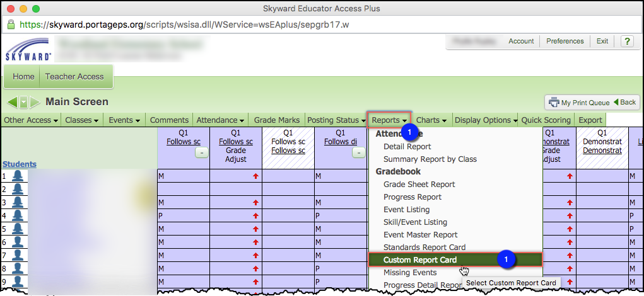Open the Charts dropdown menu
This screenshot has height=296, width=644.
(x=431, y=120)
